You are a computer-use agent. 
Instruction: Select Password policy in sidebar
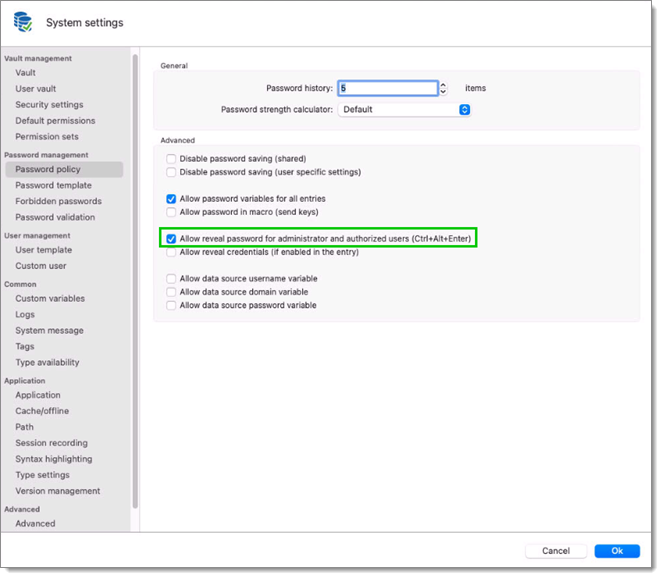pyautogui.click(x=64, y=169)
